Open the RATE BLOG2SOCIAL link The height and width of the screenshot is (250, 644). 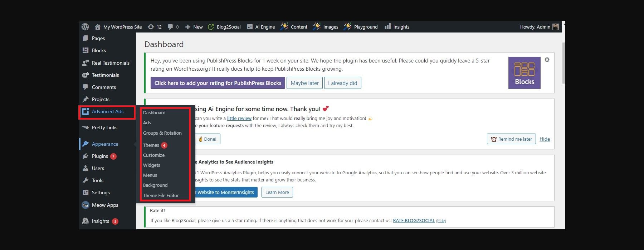coord(414,220)
